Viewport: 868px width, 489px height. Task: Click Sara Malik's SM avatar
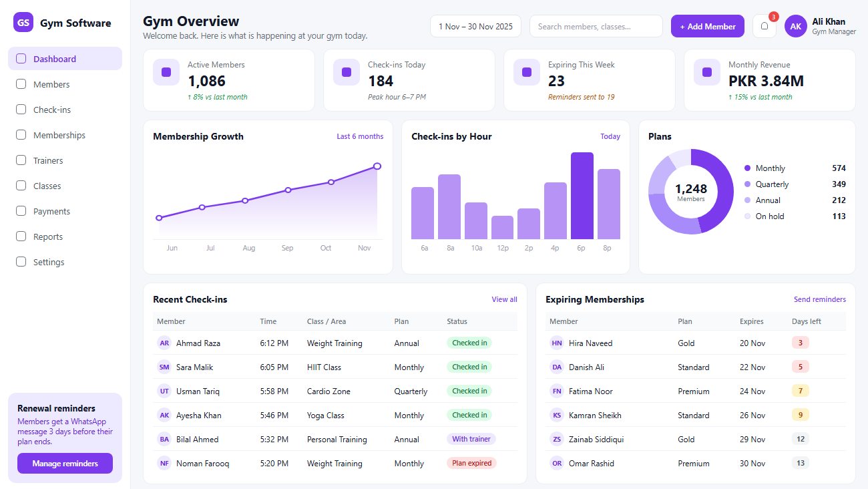click(x=164, y=367)
